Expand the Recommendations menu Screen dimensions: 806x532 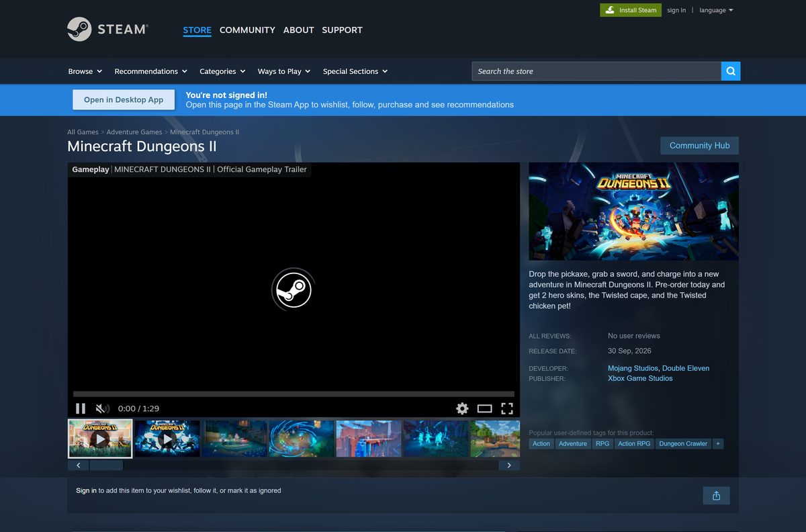coord(150,71)
